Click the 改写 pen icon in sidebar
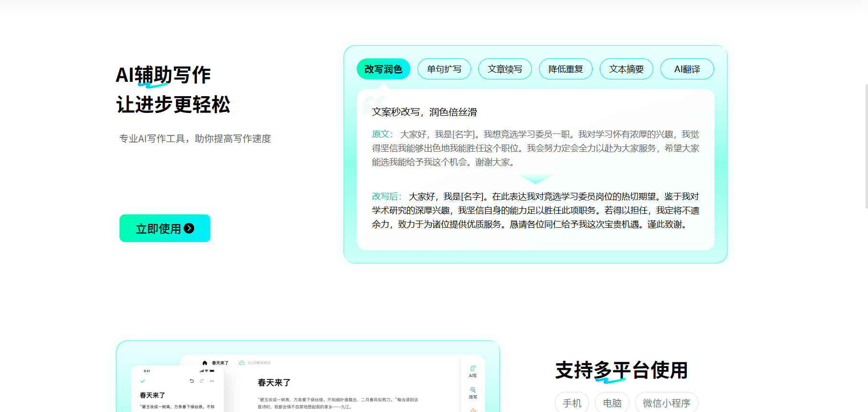Viewport: 868px width, 412px height. [472, 390]
